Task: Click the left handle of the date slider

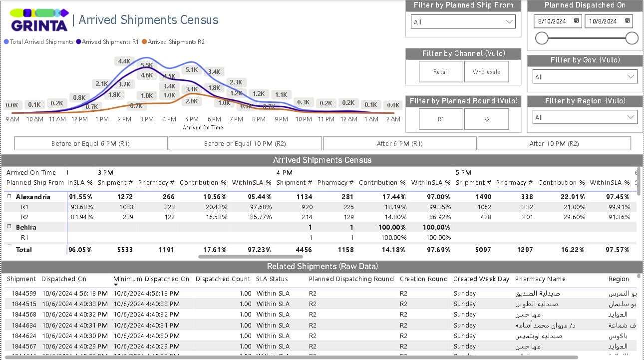Action: (x=542, y=38)
